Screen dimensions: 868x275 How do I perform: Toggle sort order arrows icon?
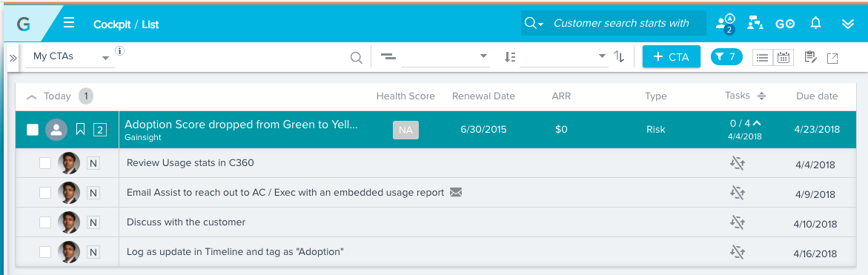click(620, 56)
